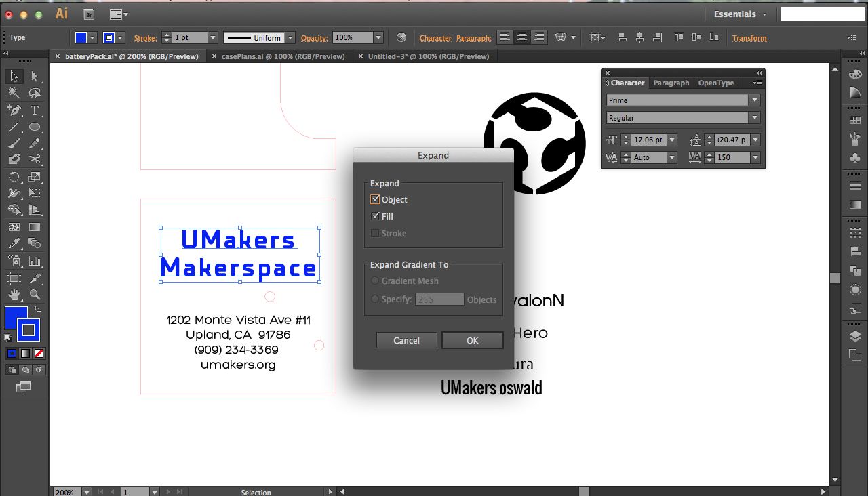Viewport: 868px width, 496px height.
Task: Click the Opacity link in control bar
Action: [x=315, y=38]
